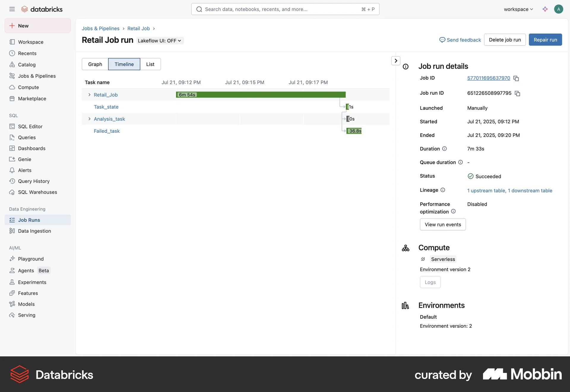Open the 1 upstream table lineage link
Image resolution: width=570 pixels, height=392 pixels.
click(x=486, y=190)
